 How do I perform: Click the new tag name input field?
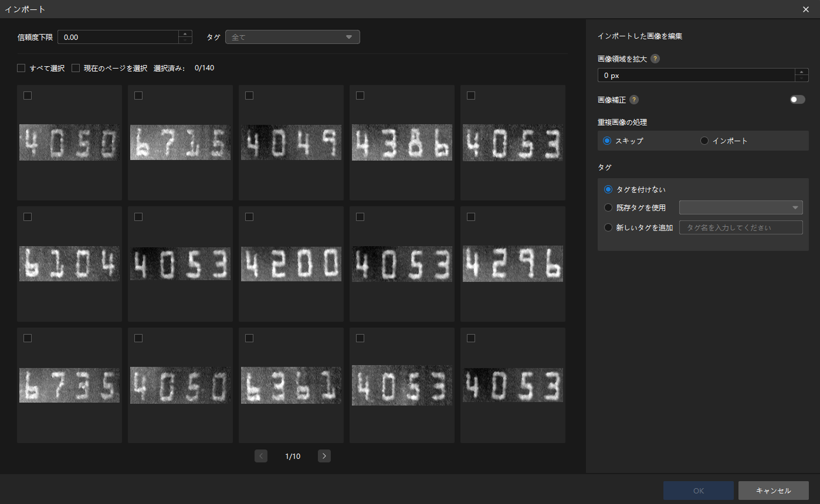point(741,227)
